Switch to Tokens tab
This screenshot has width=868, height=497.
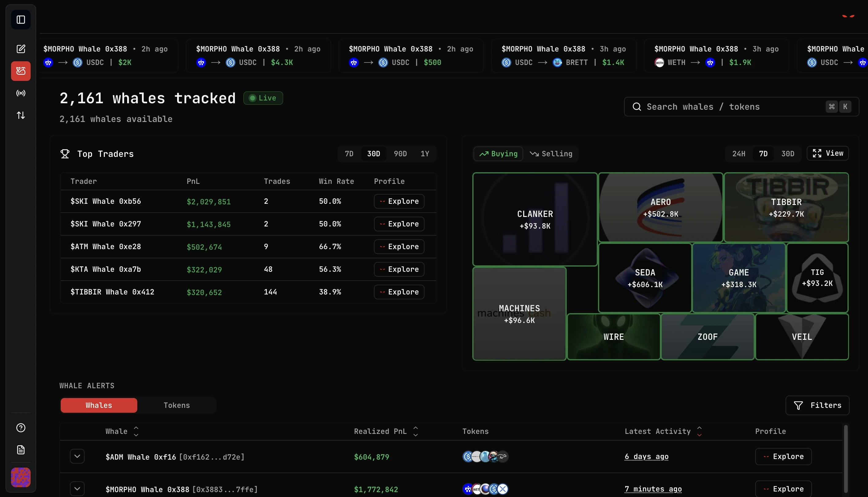pos(177,405)
